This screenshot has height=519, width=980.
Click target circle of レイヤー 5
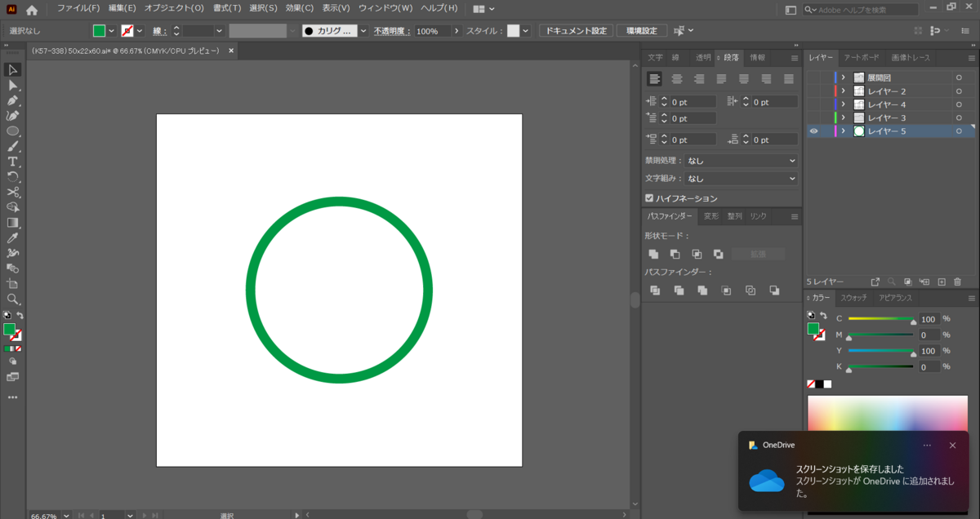(x=959, y=131)
